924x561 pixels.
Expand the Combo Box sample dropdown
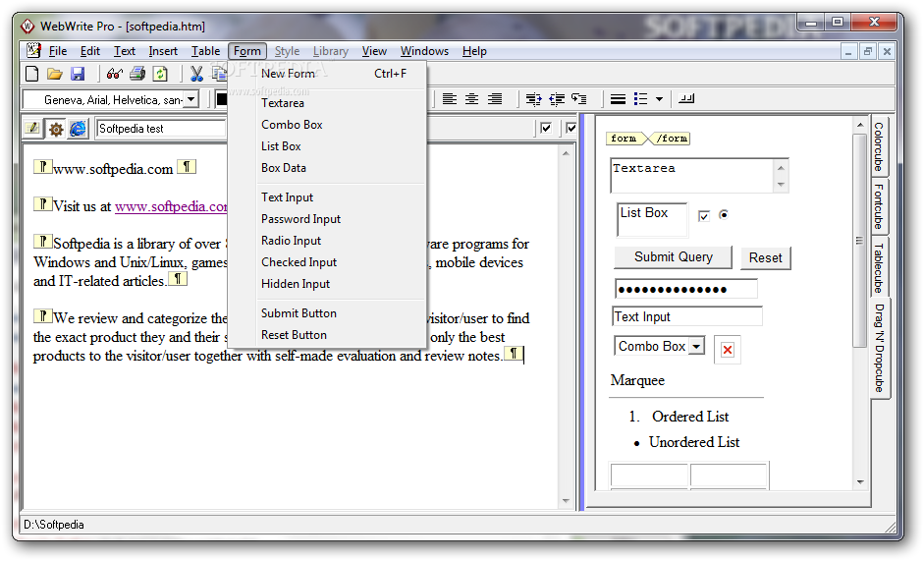pyautogui.click(x=696, y=346)
